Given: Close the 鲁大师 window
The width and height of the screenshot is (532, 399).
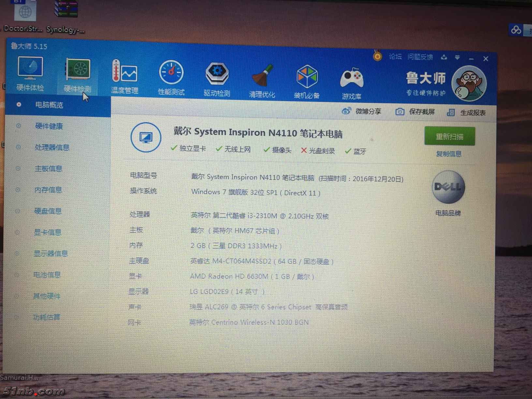Looking at the screenshot, I should [486, 59].
